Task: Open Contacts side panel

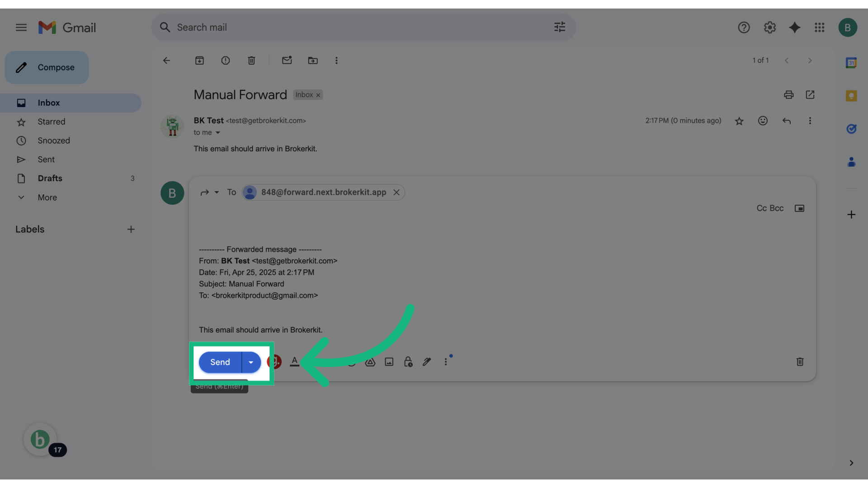Action: point(852,162)
